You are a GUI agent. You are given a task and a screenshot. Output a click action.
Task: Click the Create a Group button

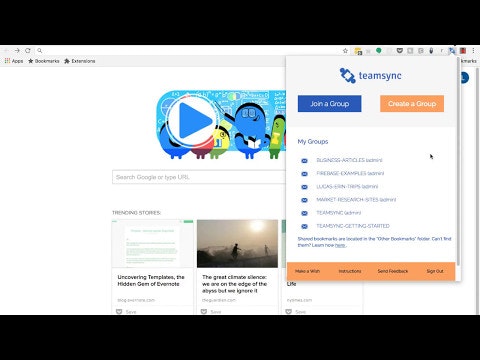[412, 104]
